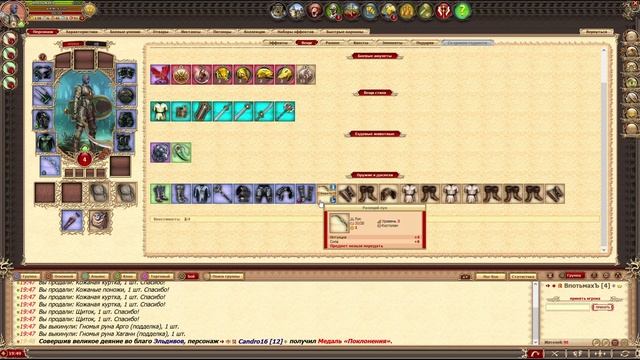
Task: Open the green question mark help icon
Action: click(x=462, y=11)
